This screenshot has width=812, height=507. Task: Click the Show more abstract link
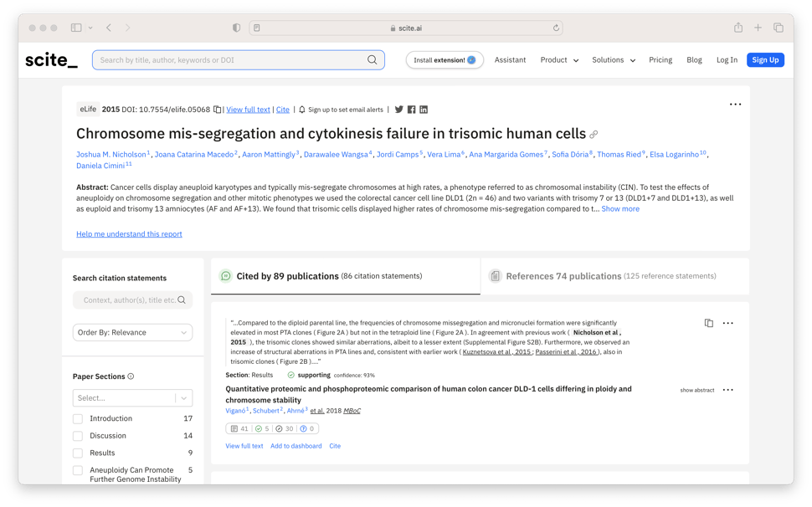pyautogui.click(x=620, y=209)
